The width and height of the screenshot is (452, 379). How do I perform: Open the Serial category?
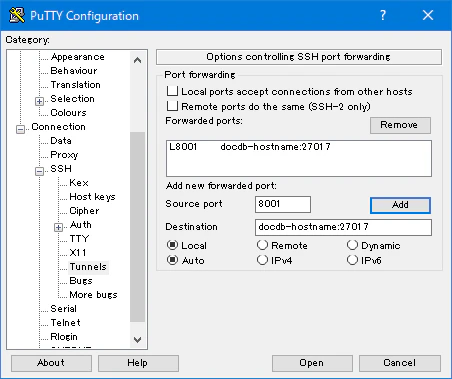pyautogui.click(x=63, y=309)
